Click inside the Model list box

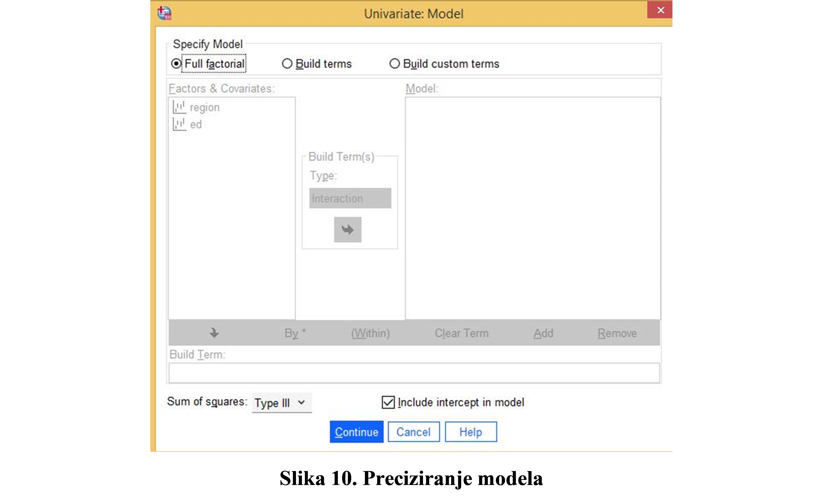[x=533, y=208]
